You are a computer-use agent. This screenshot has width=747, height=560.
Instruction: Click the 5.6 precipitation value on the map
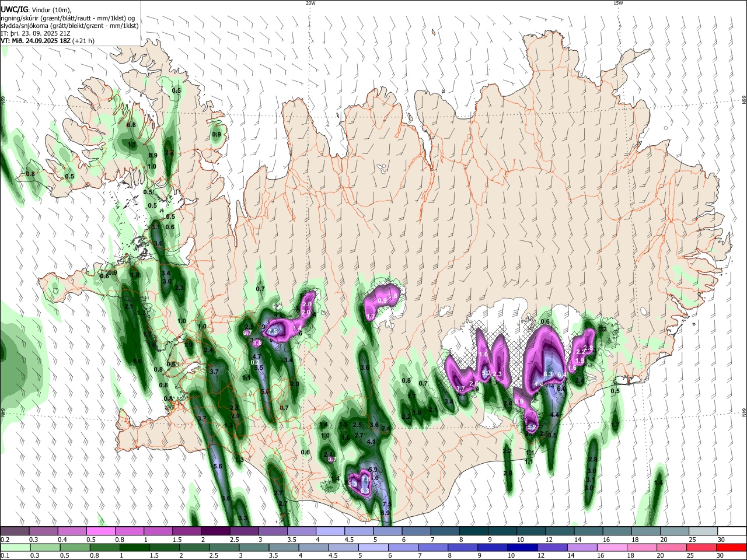pos(218,467)
